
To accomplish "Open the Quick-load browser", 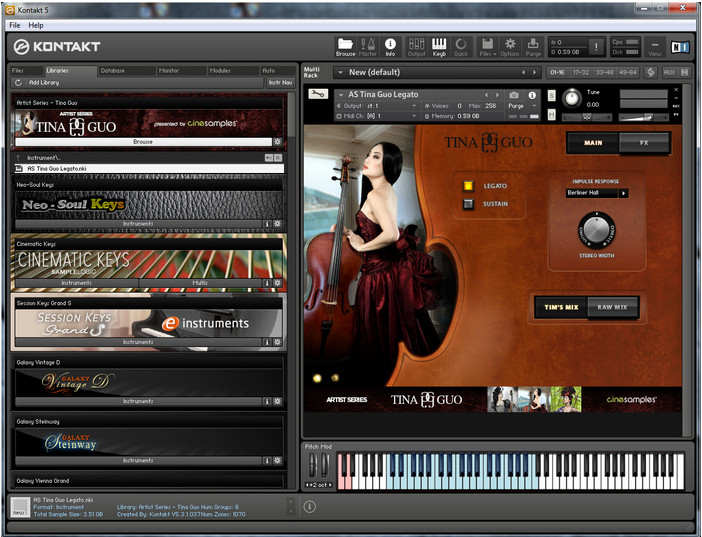I will [461, 47].
